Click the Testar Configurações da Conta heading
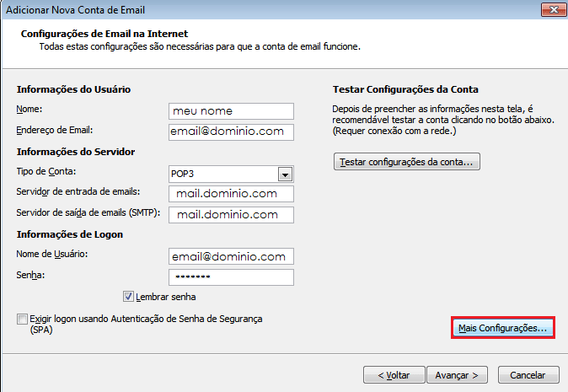The width and height of the screenshot is (568, 392). 405,89
